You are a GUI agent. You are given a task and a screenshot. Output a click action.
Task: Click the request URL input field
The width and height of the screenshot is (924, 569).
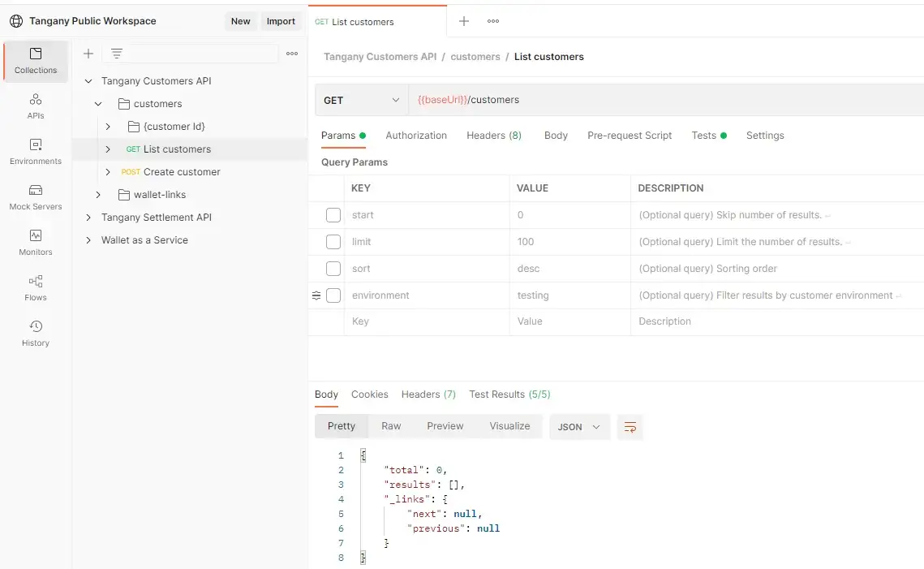pyautogui.click(x=666, y=100)
